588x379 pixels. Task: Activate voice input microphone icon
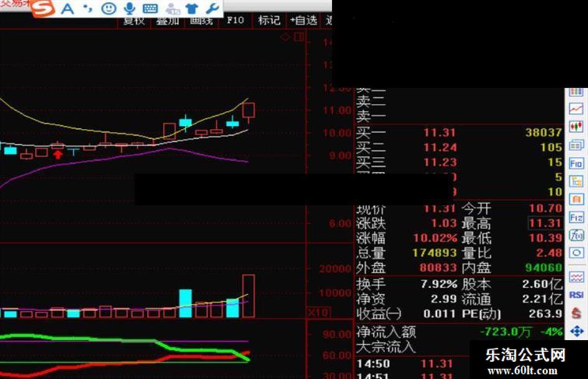point(130,8)
